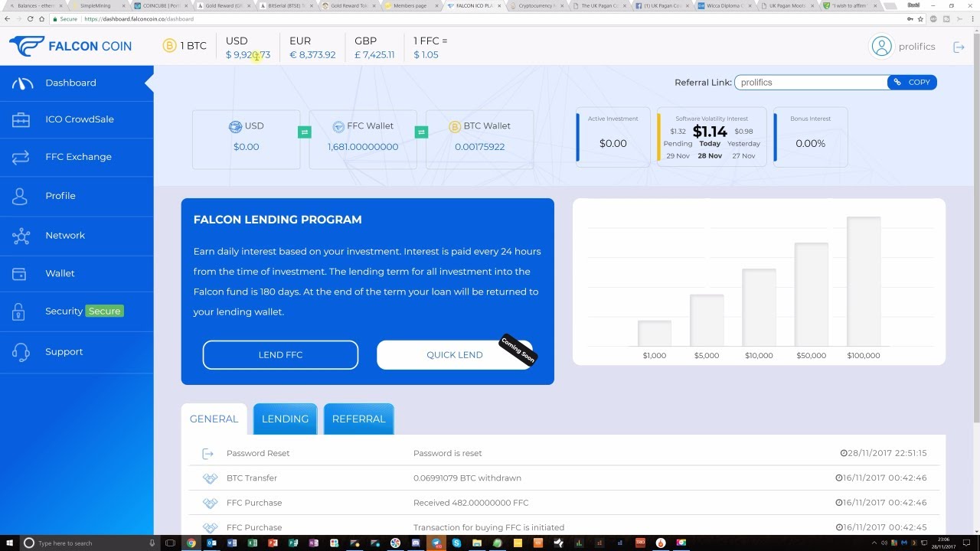This screenshot has width=980, height=551.
Task: Click the 1 BTC bitcoin icon in the header
Action: [169, 46]
